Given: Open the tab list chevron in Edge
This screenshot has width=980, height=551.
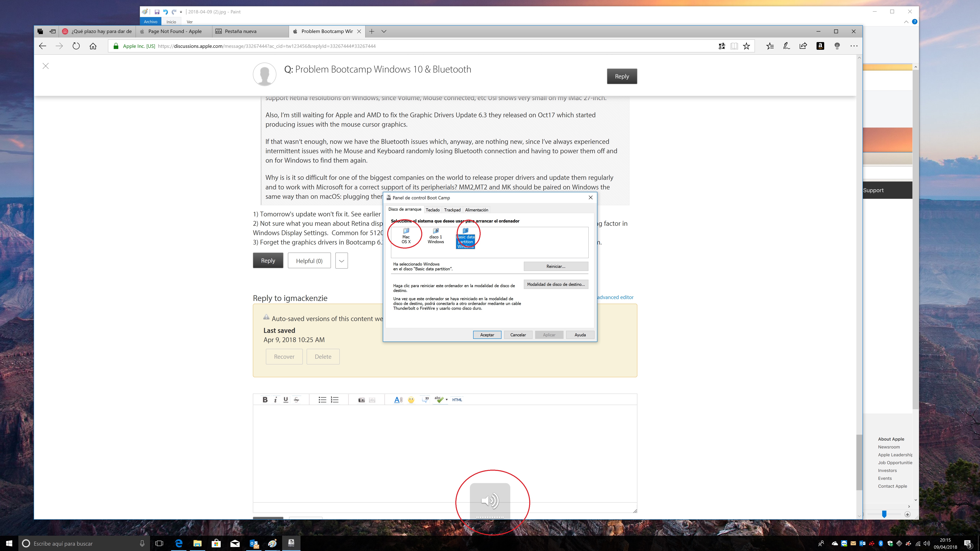Looking at the screenshot, I should pos(384,31).
